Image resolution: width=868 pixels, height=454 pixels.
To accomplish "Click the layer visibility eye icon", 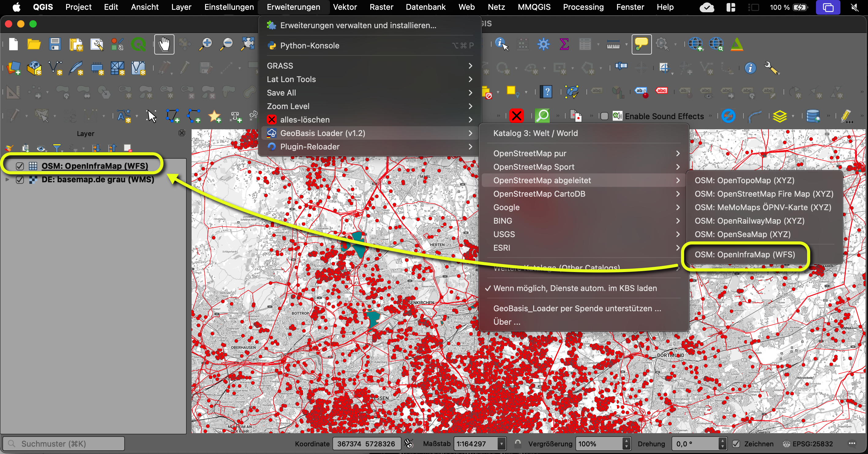I will (41, 148).
